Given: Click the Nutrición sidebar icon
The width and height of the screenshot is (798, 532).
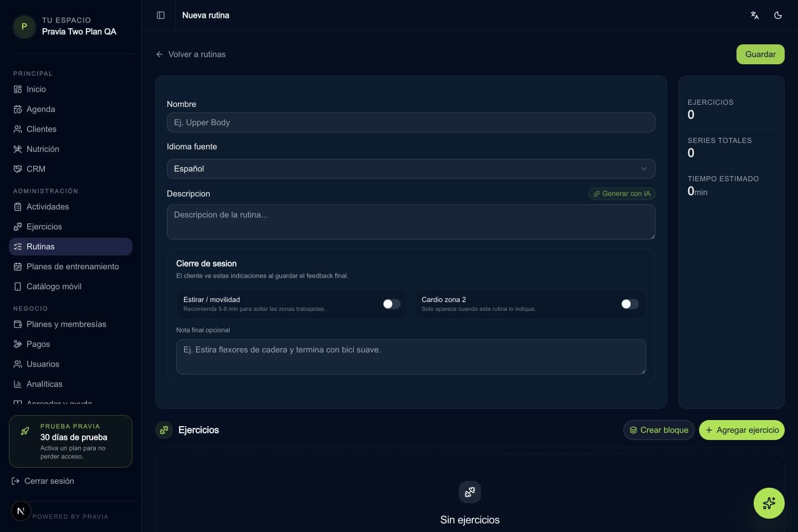Looking at the screenshot, I should (x=18, y=149).
